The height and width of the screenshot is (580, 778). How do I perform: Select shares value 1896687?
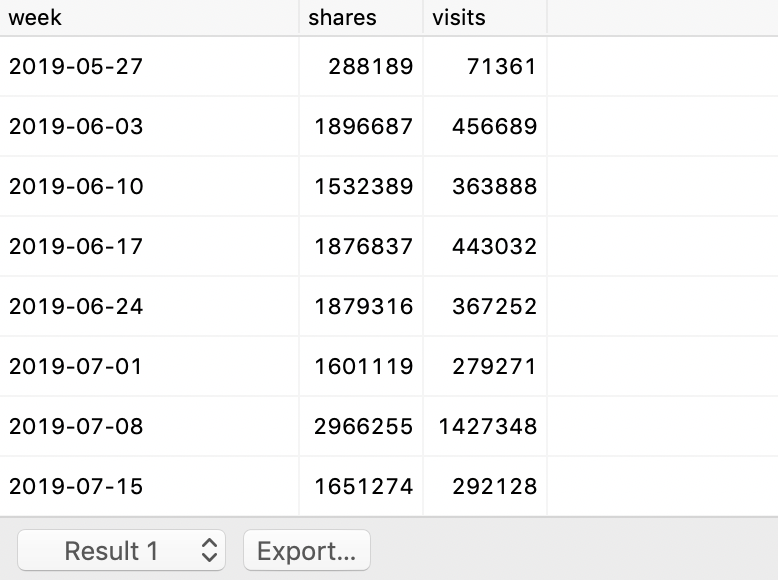point(363,127)
